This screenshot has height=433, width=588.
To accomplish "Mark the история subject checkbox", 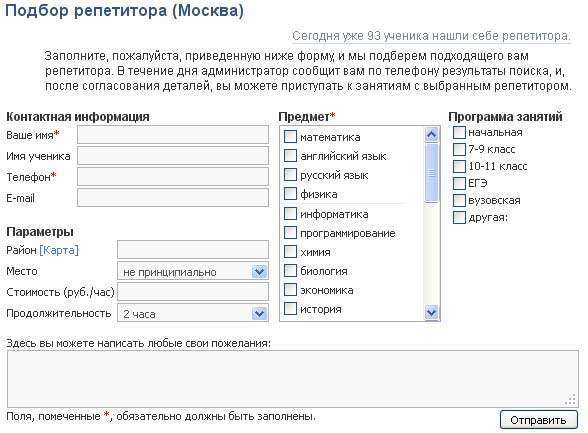I will click(290, 309).
